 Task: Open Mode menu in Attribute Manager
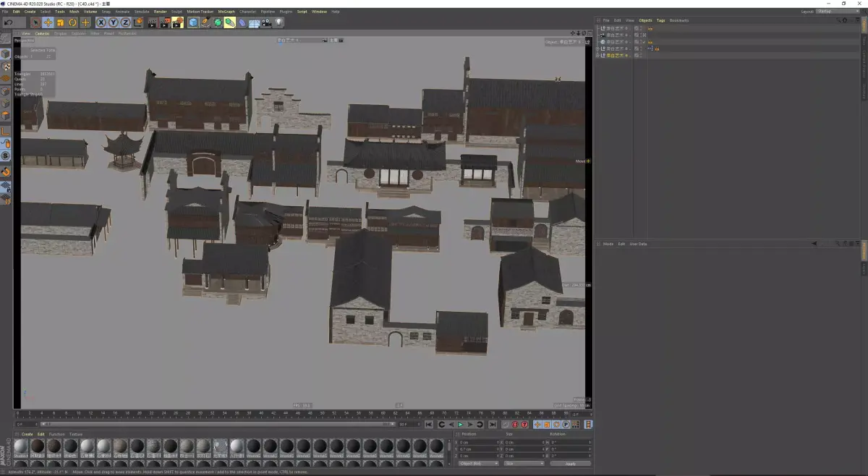pyautogui.click(x=608, y=244)
